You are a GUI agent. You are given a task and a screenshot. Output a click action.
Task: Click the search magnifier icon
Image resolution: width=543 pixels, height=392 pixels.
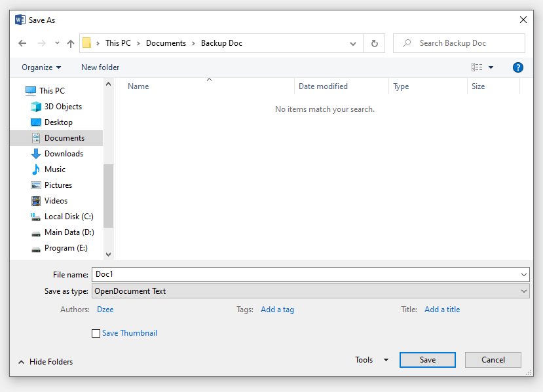click(407, 43)
